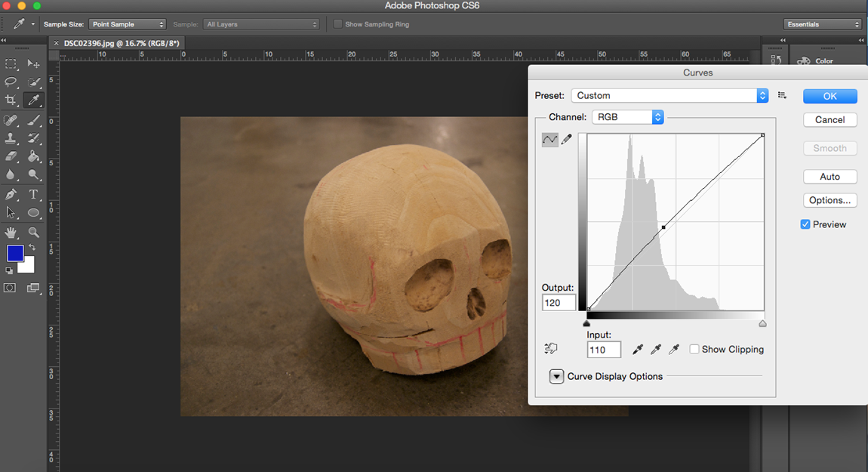The image size is (868, 472).
Task: Select the Crop tool
Action: click(12, 100)
